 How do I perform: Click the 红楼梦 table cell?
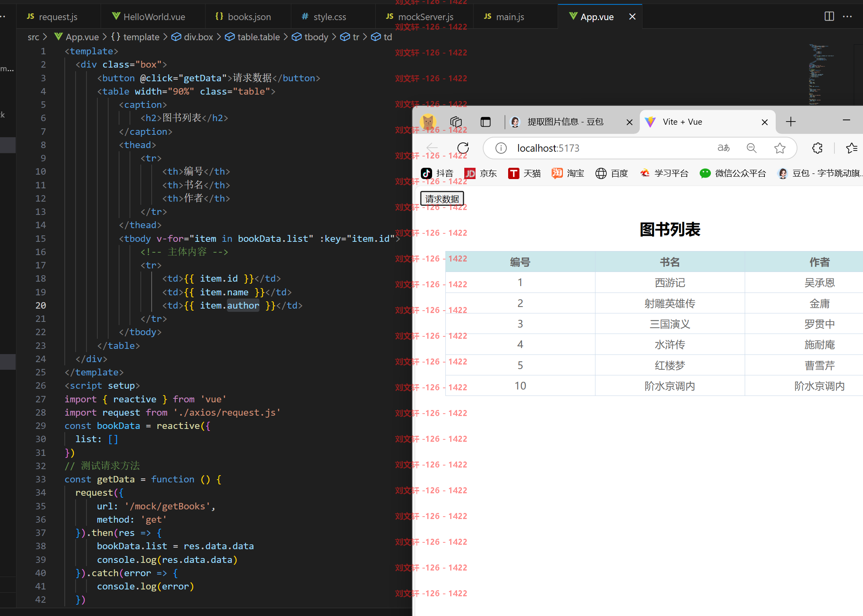click(x=670, y=365)
